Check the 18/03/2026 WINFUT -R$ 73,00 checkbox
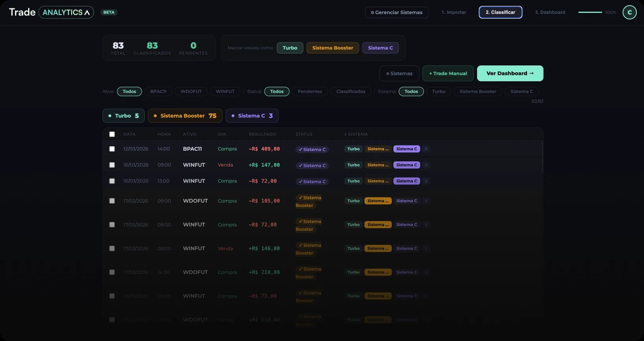This screenshot has width=644, height=341. click(112, 296)
